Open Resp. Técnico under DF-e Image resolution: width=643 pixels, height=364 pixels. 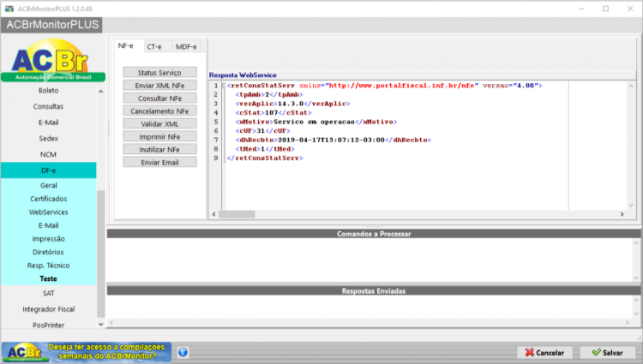pos(48,266)
